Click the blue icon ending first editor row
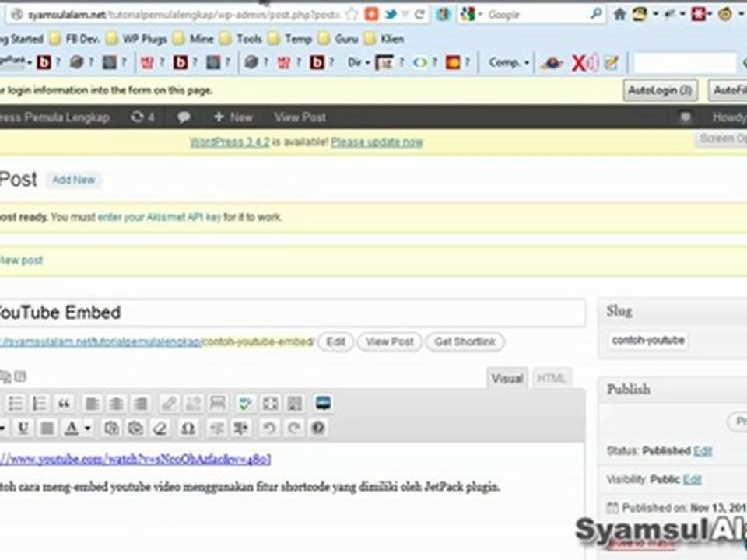 tap(323, 404)
